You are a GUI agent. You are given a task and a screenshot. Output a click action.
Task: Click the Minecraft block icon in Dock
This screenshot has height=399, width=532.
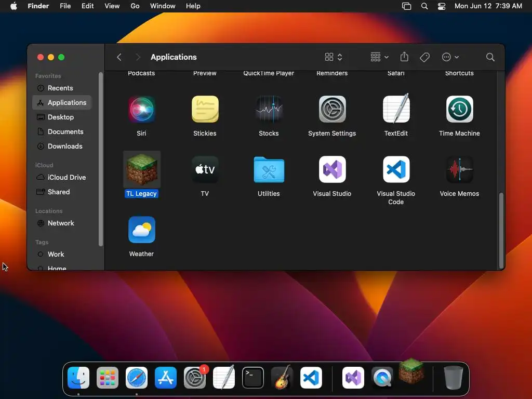[411, 371]
